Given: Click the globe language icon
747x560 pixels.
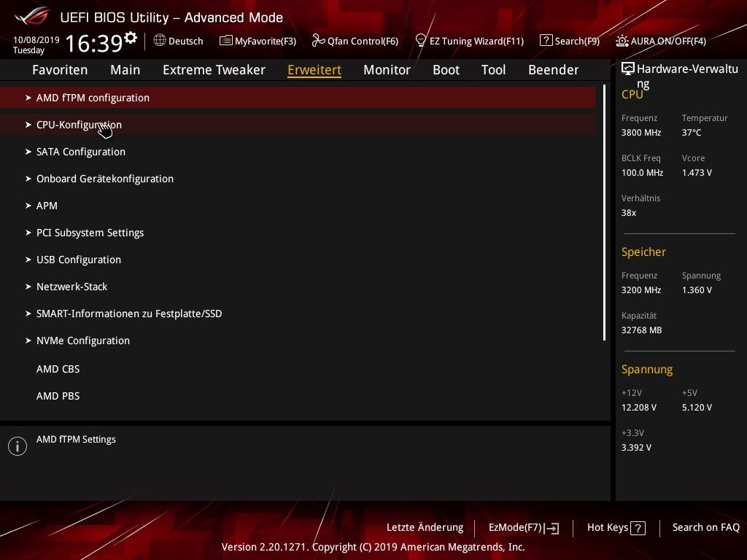Looking at the screenshot, I should pyautogui.click(x=160, y=41).
